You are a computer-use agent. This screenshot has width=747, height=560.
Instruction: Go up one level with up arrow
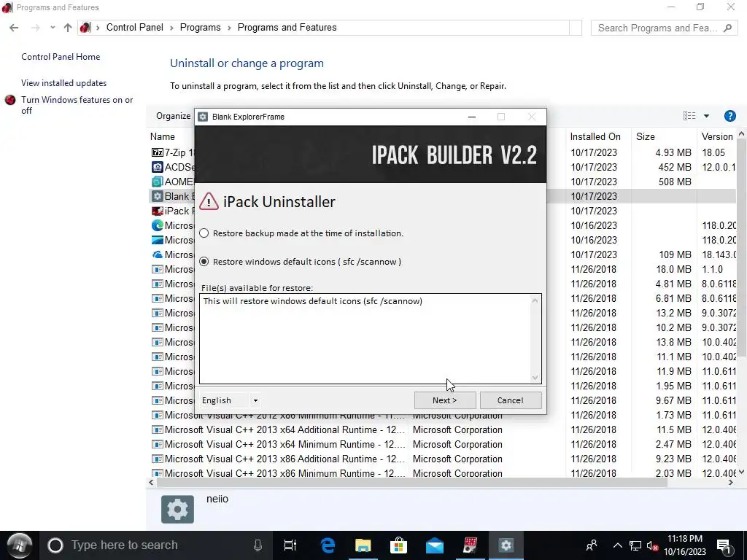68,28
